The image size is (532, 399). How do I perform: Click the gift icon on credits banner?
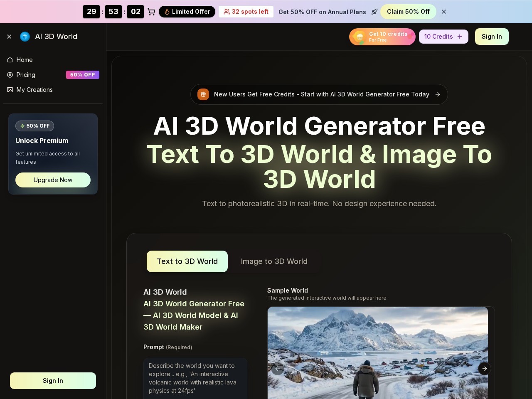360,37
